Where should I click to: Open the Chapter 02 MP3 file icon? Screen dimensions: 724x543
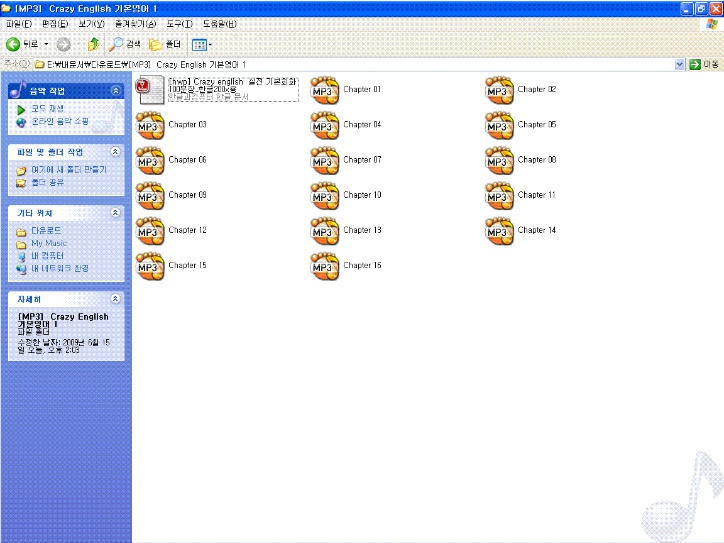[499, 90]
